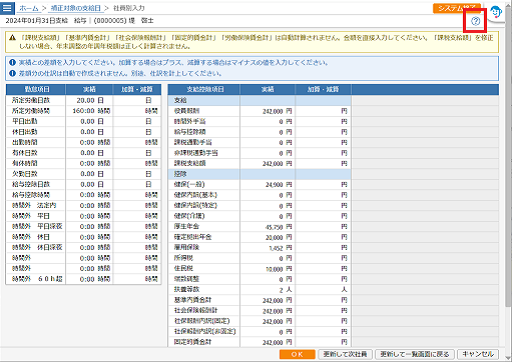
Task: Click adjustment field for 時間外 平日深夜
Action: click(x=137, y=226)
